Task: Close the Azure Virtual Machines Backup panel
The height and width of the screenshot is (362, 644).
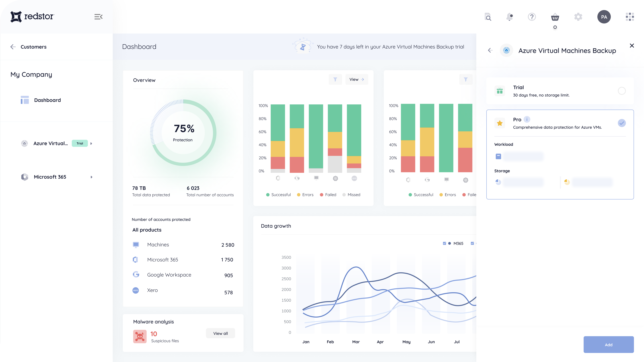Action: [x=632, y=45]
